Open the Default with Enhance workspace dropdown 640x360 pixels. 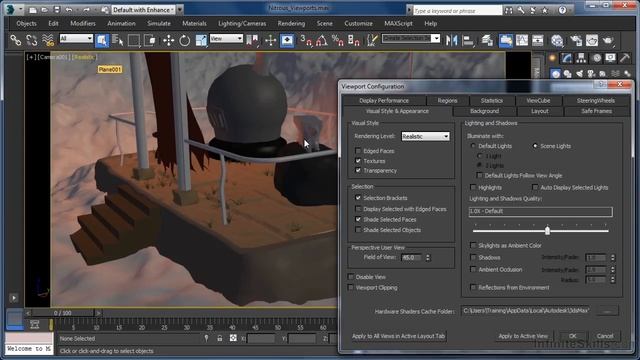(x=144, y=10)
